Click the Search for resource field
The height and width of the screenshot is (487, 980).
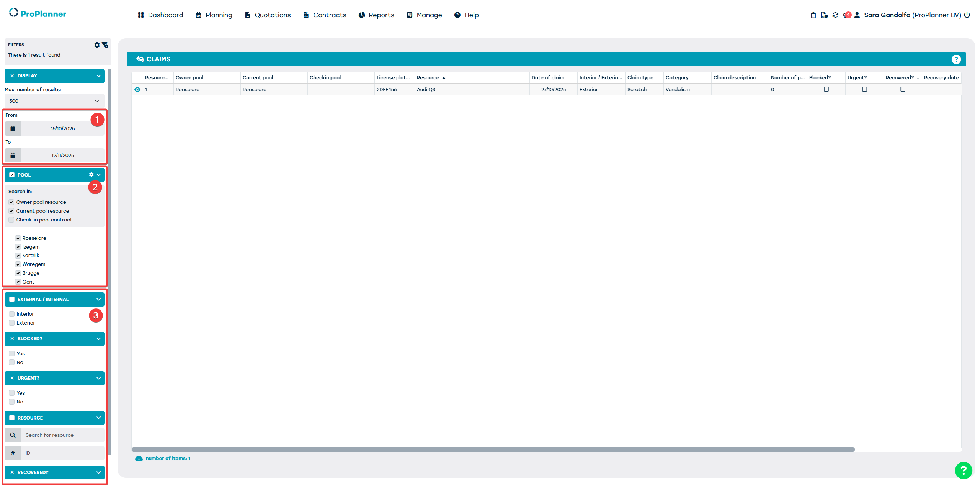pos(61,435)
